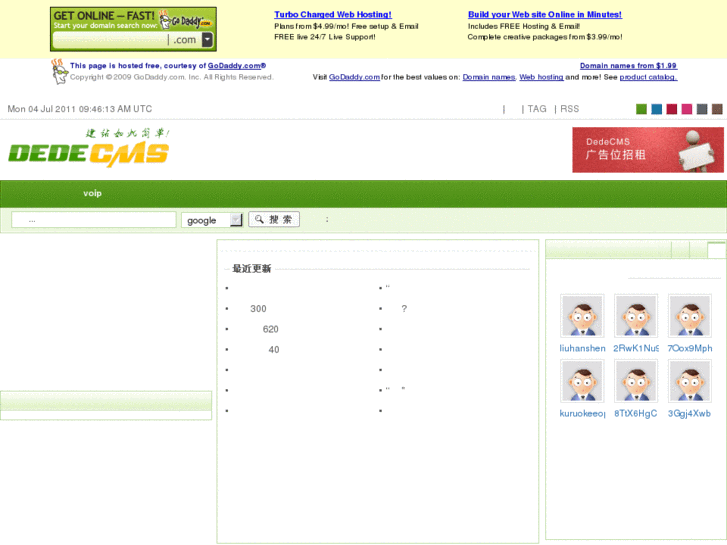Open Domain names from $1.99 link

pyautogui.click(x=628, y=65)
